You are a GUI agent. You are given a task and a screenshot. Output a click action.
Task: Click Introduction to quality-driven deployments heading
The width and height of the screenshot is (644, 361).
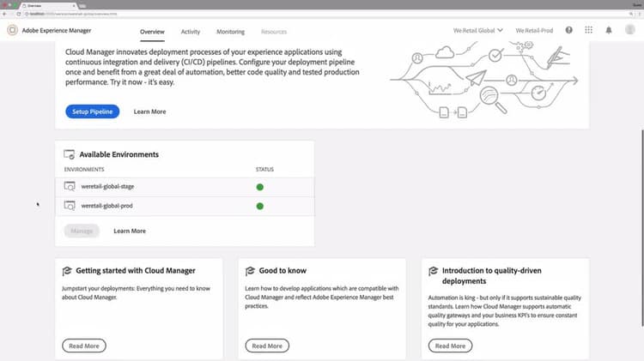click(492, 275)
